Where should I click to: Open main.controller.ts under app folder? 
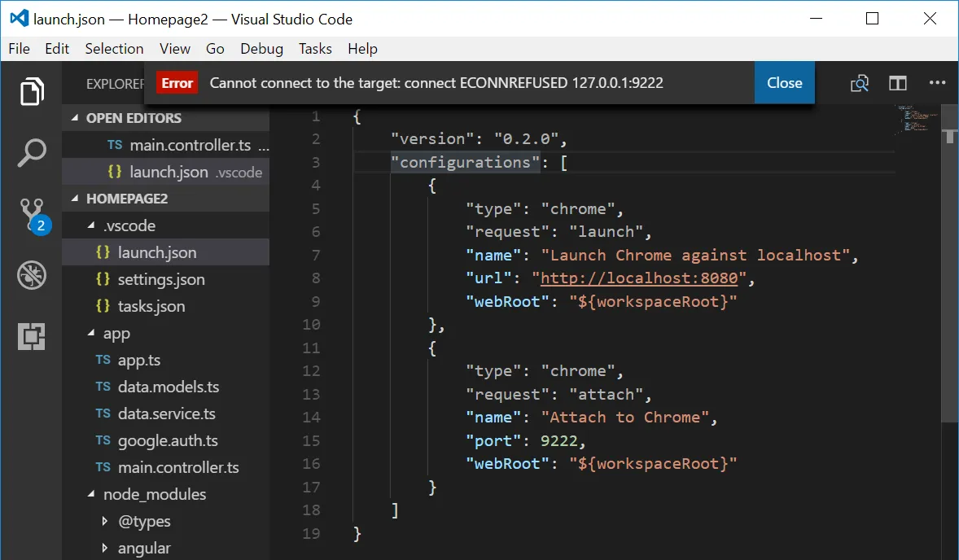point(166,468)
